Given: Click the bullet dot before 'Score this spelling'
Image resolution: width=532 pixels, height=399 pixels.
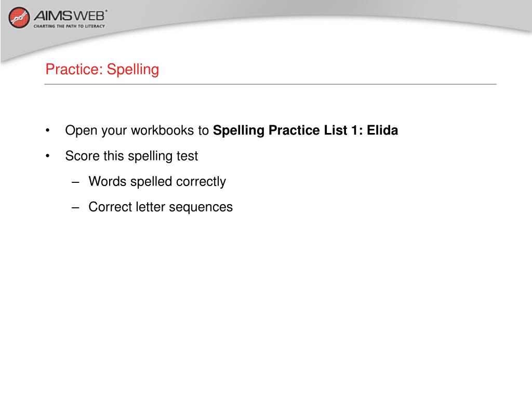Looking at the screenshot, I should coord(47,156).
